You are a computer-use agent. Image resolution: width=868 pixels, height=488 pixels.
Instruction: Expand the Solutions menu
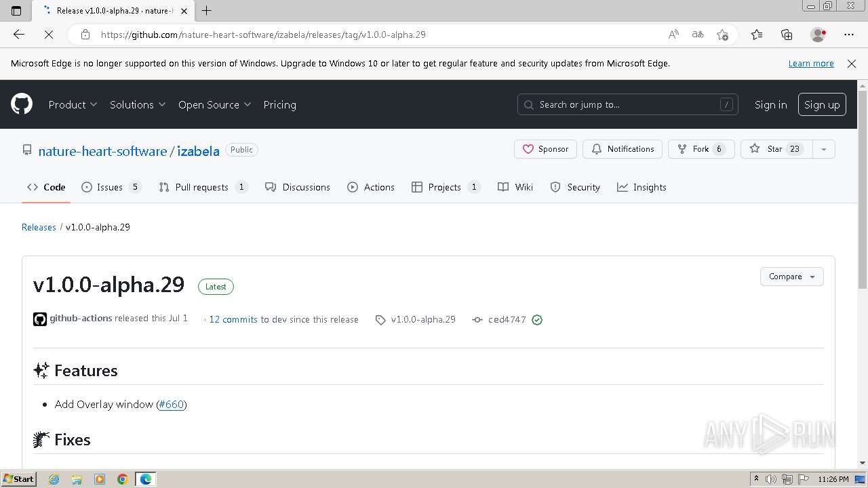[x=138, y=104]
